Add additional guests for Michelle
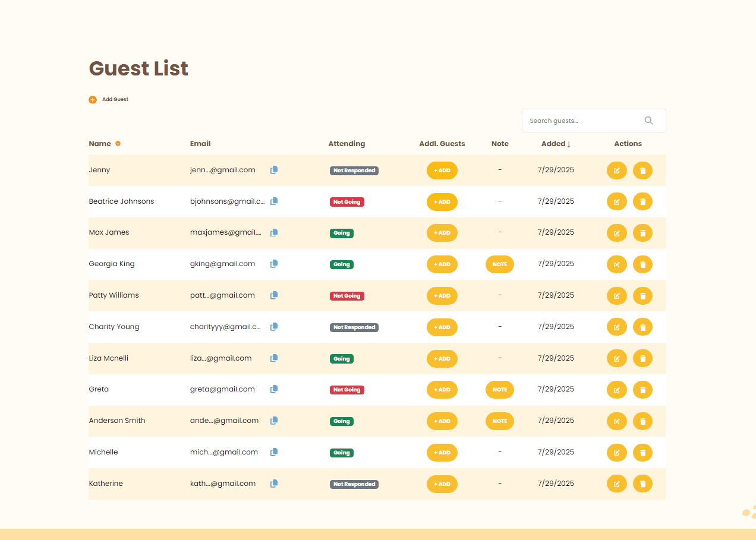 [442, 453]
